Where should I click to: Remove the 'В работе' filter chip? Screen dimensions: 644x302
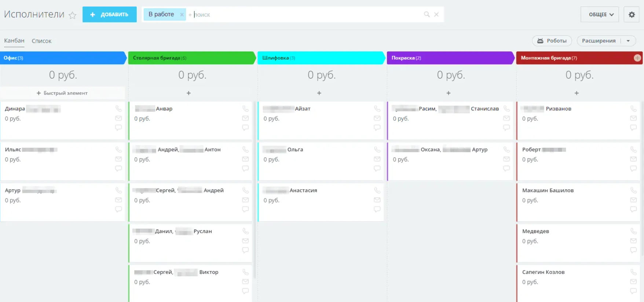(x=182, y=15)
